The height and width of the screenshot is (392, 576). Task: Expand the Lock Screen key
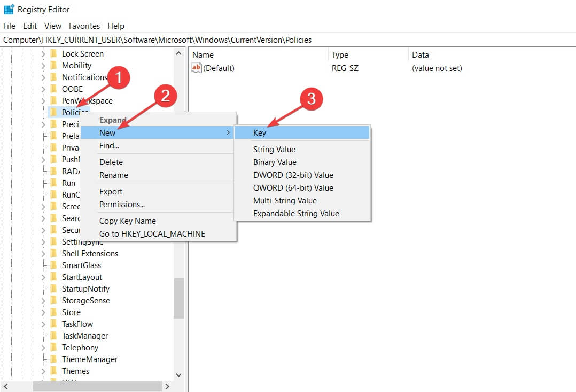pos(43,54)
